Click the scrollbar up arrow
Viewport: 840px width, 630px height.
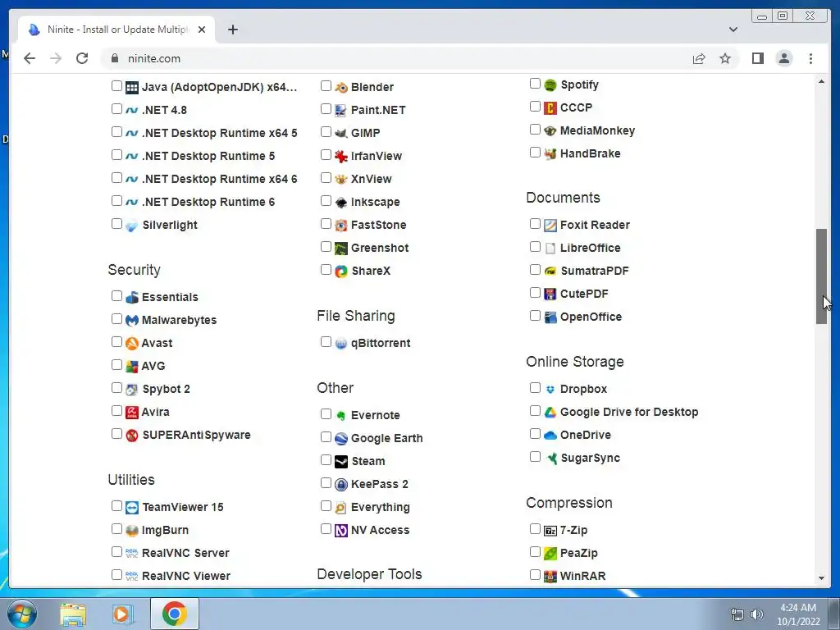tap(821, 81)
